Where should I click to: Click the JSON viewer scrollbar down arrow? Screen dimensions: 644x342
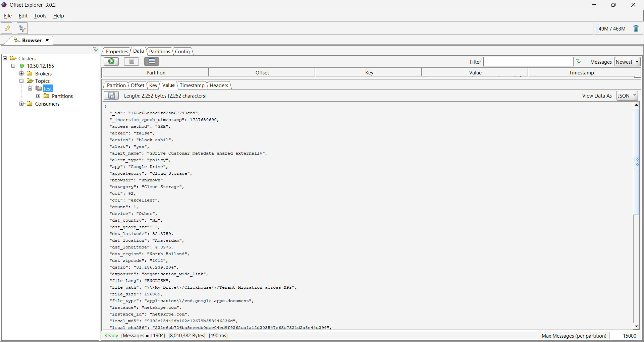(x=636, y=327)
